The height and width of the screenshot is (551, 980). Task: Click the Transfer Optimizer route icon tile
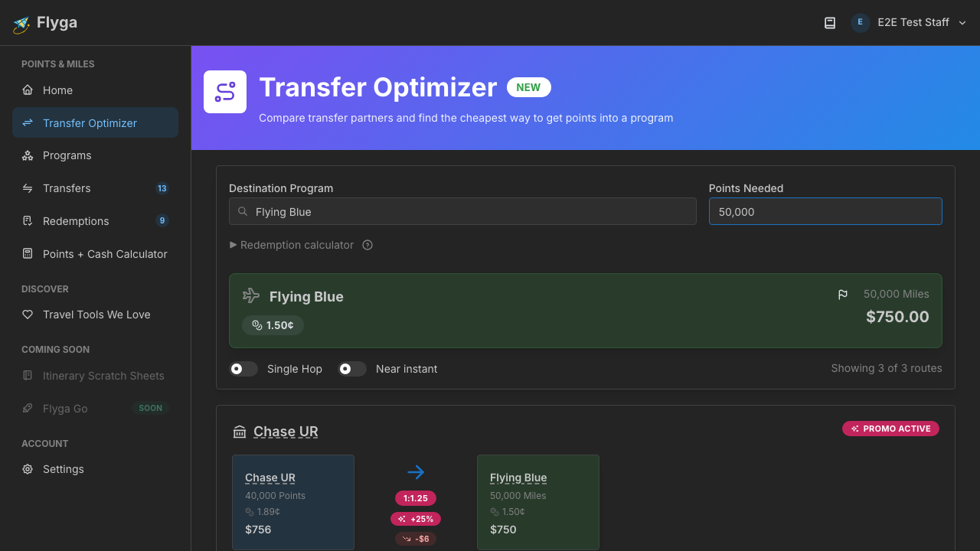pos(225,92)
